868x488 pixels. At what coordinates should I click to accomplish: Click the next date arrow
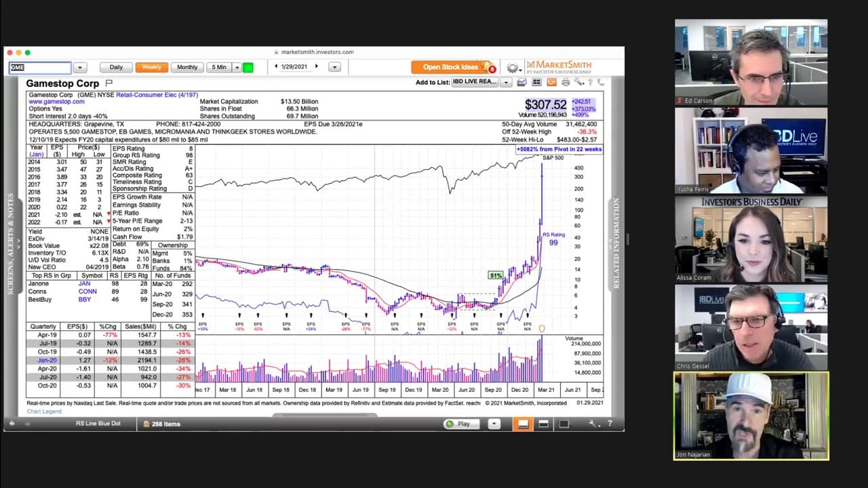tap(316, 66)
